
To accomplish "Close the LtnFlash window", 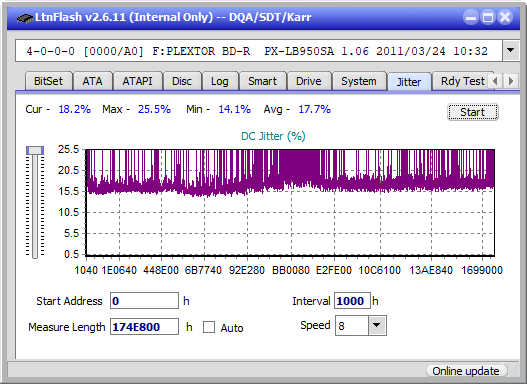I will click(505, 17).
